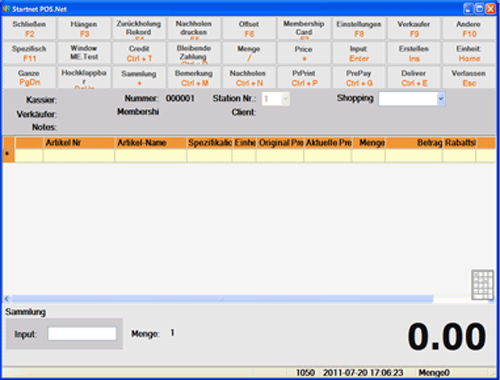Open the Membership Card function
This screenshot has width=500, height=380.
(x=304, y=29)
